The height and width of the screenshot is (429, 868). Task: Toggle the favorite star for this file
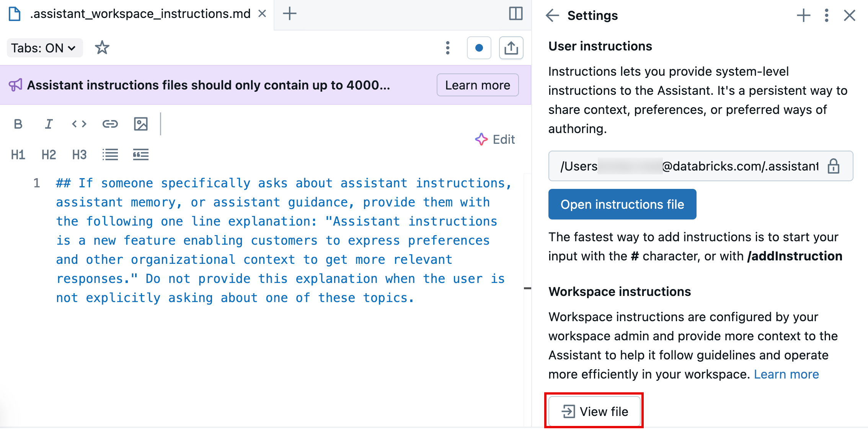click(x=102, y=47)
